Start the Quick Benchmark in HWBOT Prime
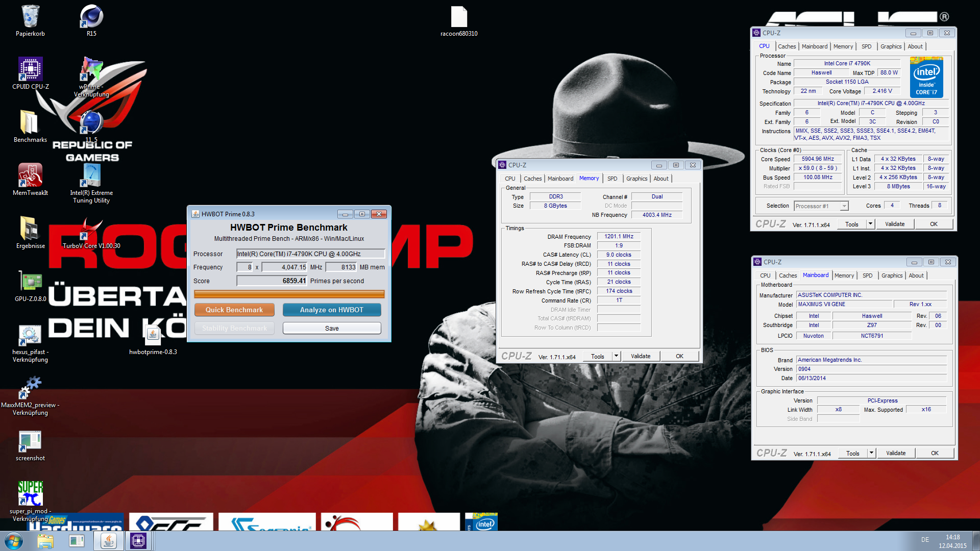Viewport: 980px width, 551px height. point(234,310)
